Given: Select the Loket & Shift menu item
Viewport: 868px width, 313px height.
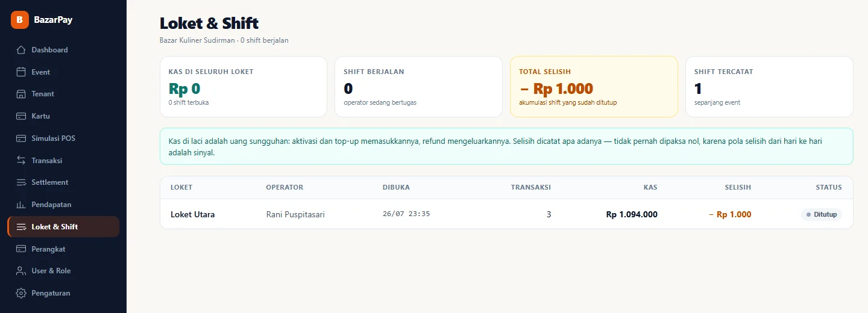Looking at the screenshot, I should click(63, 227).
